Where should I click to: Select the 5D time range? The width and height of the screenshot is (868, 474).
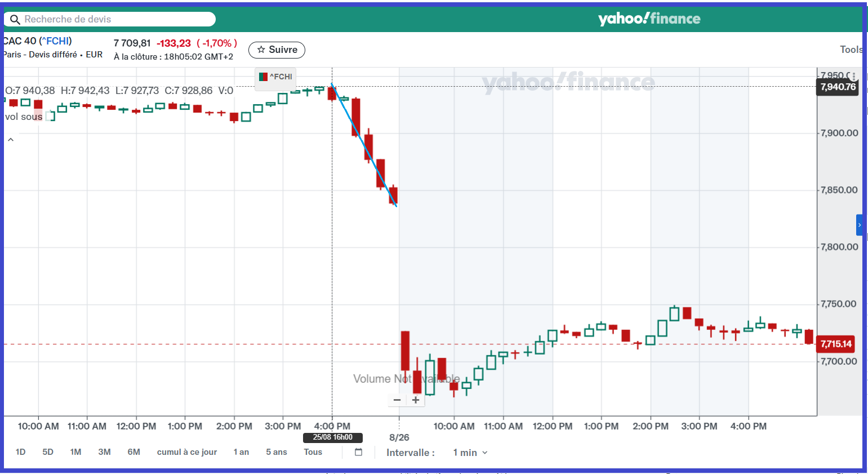tap(48, 452)
